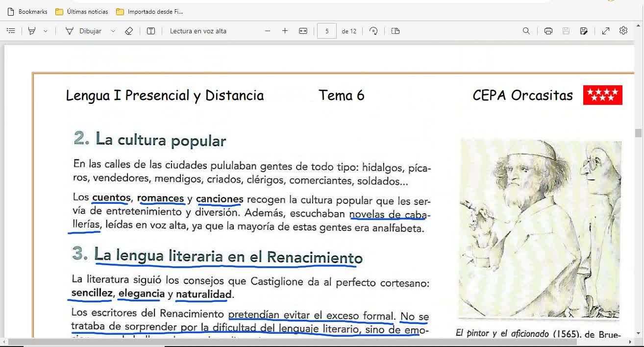Rotate the PDF page
The height and width of the screenshot is (347, 644).
point(373,31)
